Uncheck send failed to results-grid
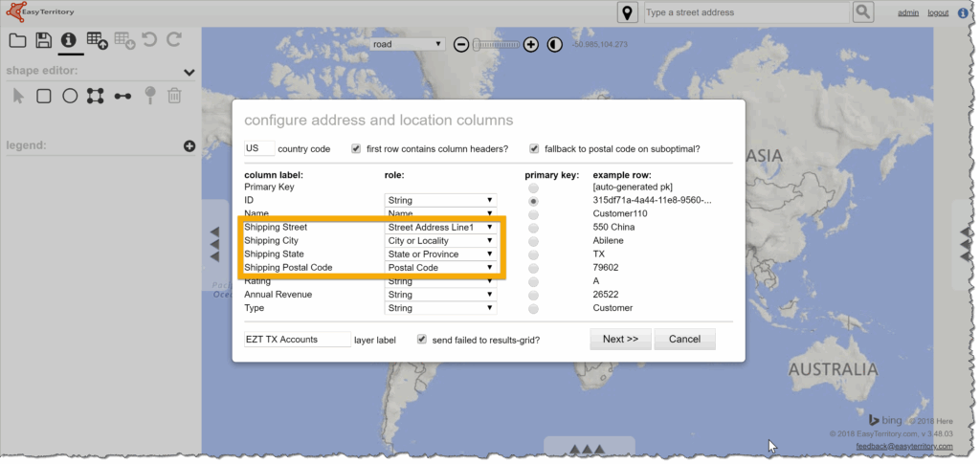Image resolution: width=980 pixels, height=464 pixels. click(x=422, y=339)
